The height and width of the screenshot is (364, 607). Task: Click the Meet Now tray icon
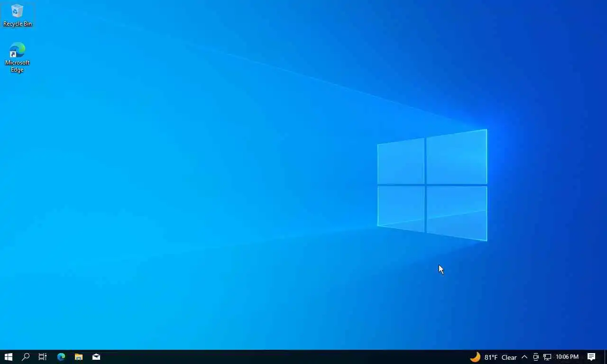point(536,357)
